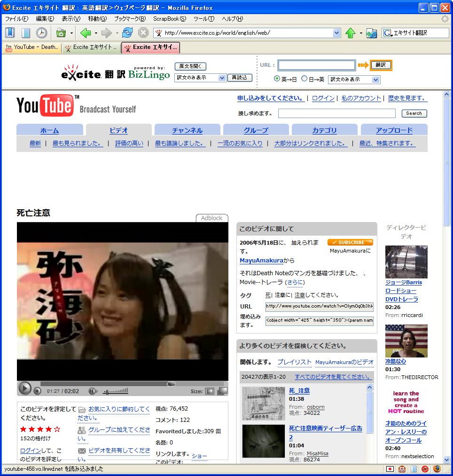Click the share video envelope icon
Screen dimensions: 453x476
pos(82,451)
